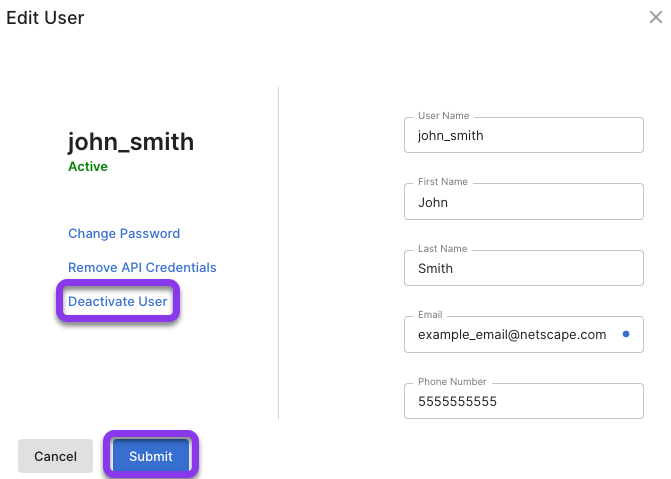Close the Edit User dialog with X
The height and width of the screenshot is (479, 671).
(656, 18)
